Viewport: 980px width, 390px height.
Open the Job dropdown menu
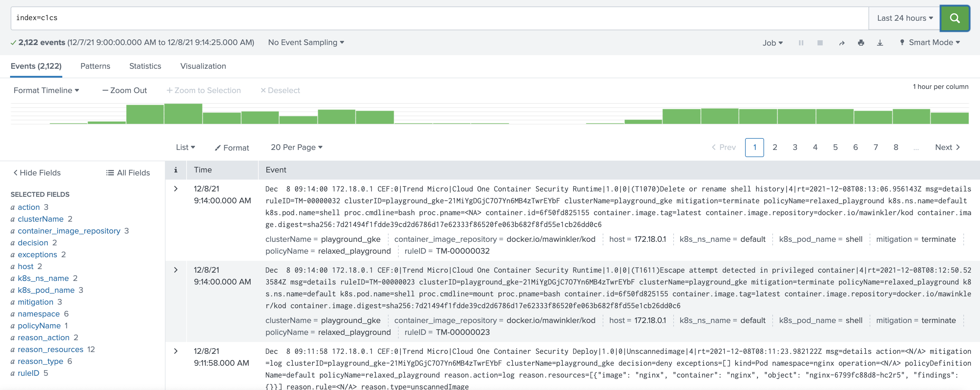[x=772, y=43]
